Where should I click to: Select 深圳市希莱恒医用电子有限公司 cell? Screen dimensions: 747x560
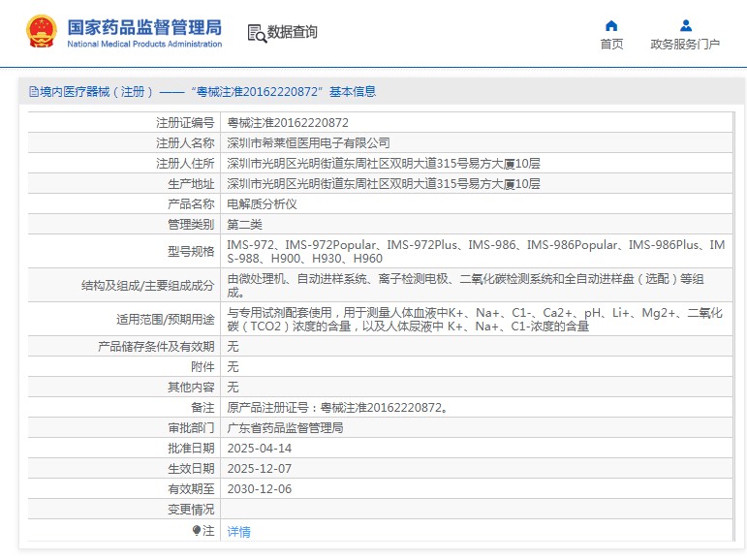coord(308,143)
